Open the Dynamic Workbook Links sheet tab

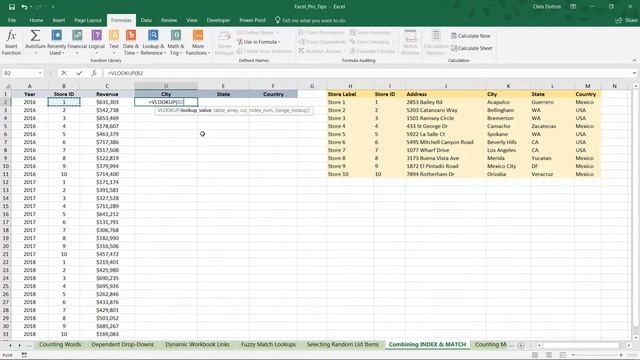(197, 344)
